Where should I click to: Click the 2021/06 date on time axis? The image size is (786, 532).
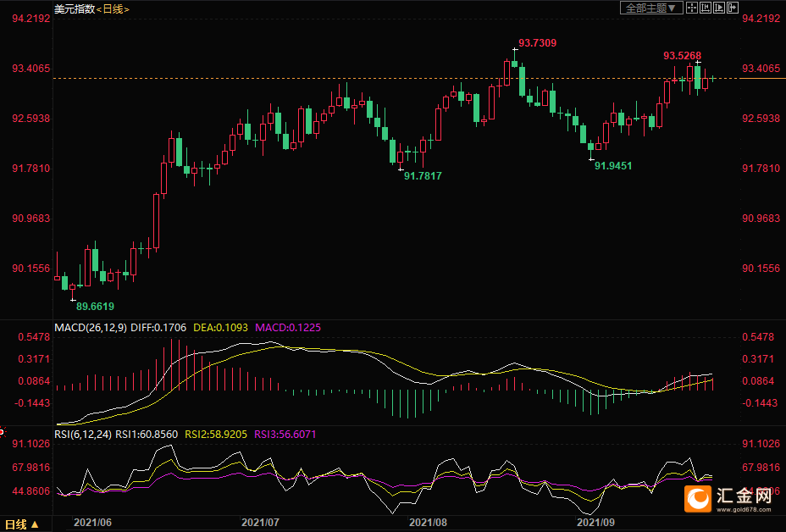92,523
